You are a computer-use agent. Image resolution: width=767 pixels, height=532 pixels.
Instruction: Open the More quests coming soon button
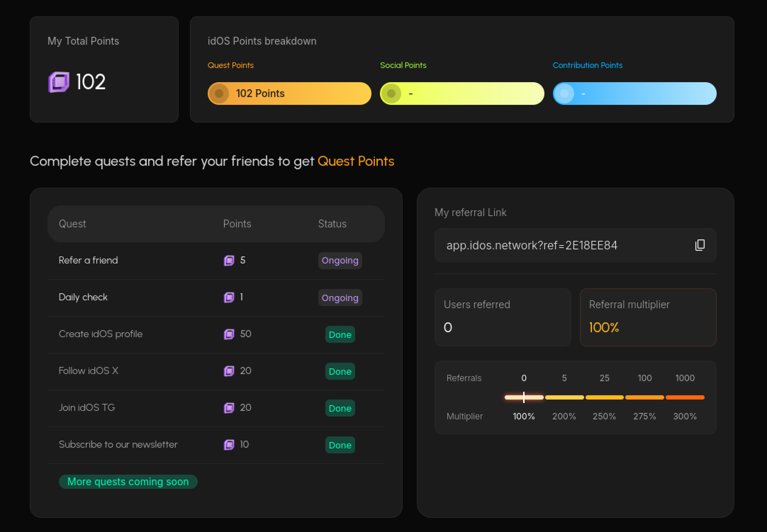coord(128,481)
